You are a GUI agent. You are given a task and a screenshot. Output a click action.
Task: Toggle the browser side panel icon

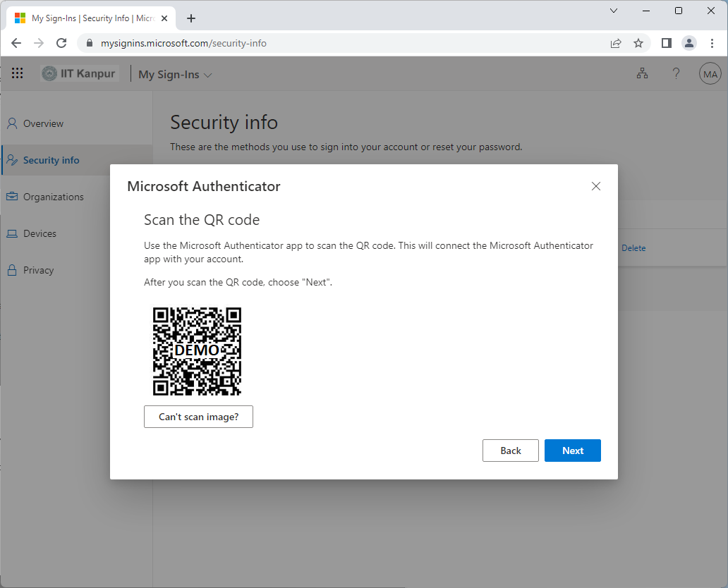[666, 43]
